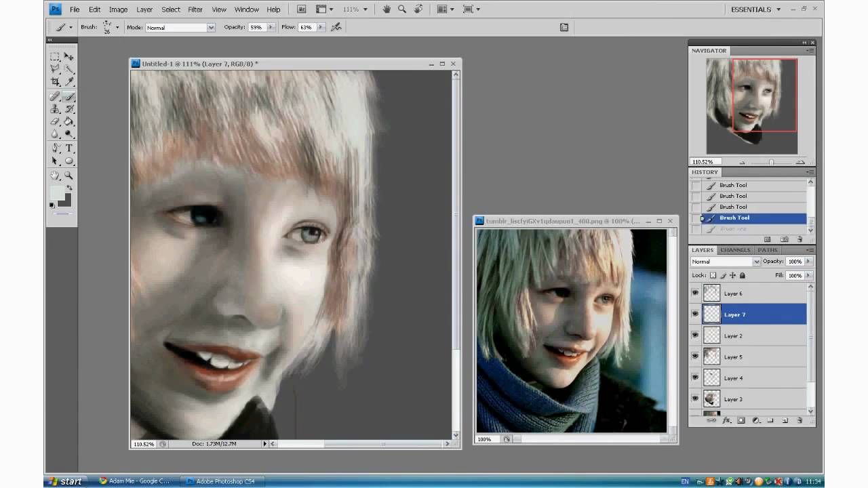The image size is (868, 488).
Task: Select the Horizontal Type tool
Action: click(68, 148)
